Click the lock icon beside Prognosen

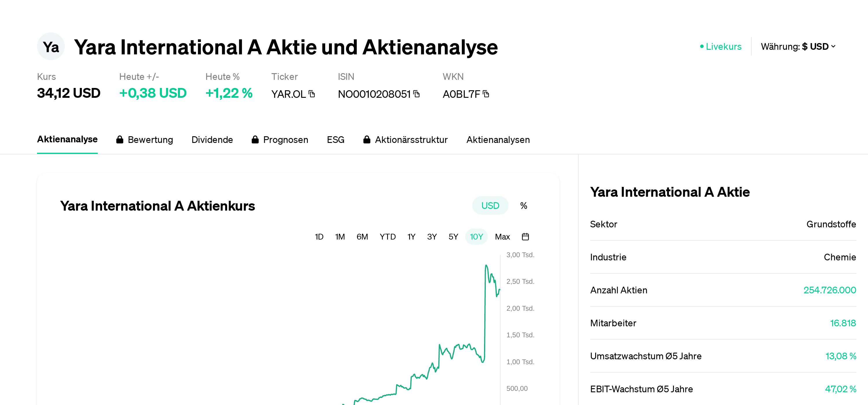click(x=255, y=139)
